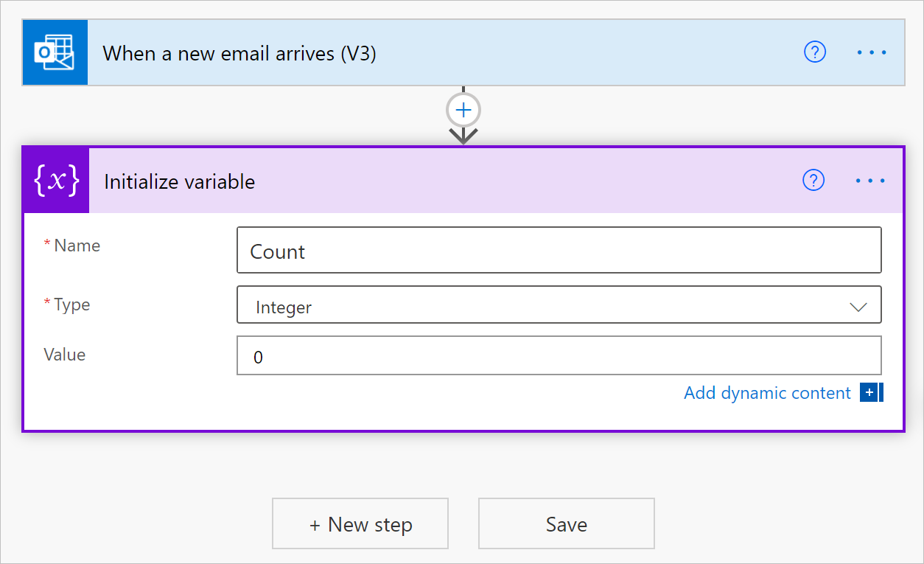
Task: Select the Name field containing Count
Action: coord(559,250)
